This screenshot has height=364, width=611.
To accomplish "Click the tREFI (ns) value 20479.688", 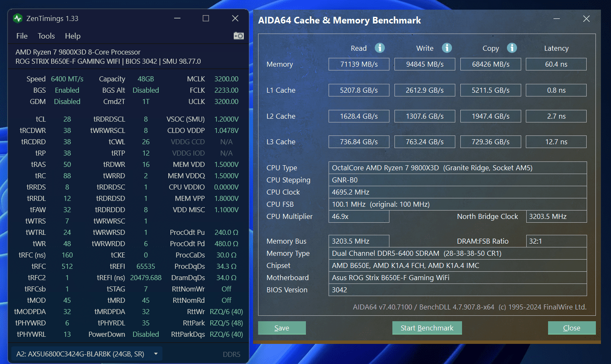I will 146,278.
